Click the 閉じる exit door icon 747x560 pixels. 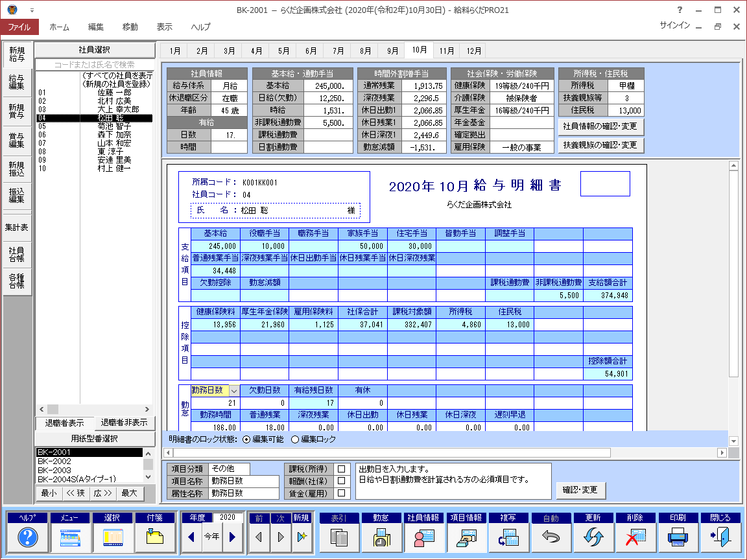pos(720,537)
